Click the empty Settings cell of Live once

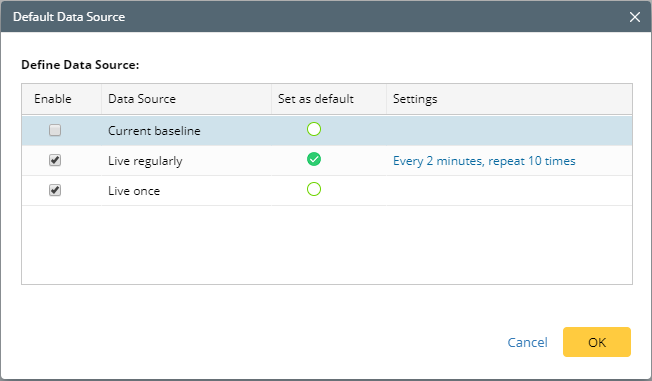point(509,190)
